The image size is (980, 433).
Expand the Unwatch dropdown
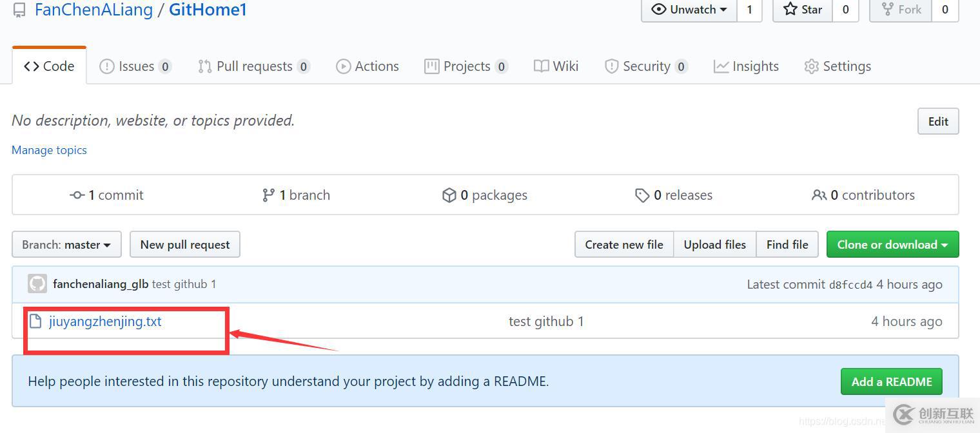689,10
